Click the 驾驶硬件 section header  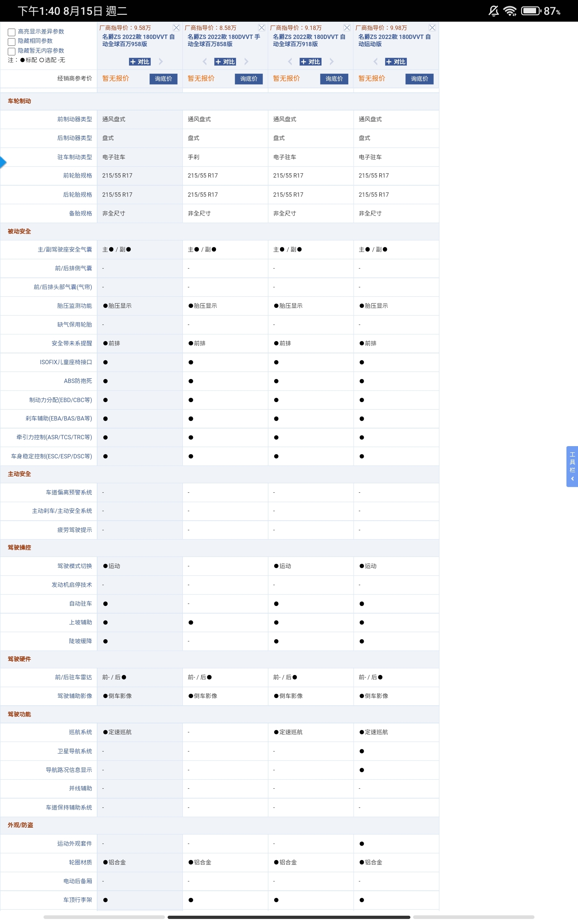click(x=20, y=659)
